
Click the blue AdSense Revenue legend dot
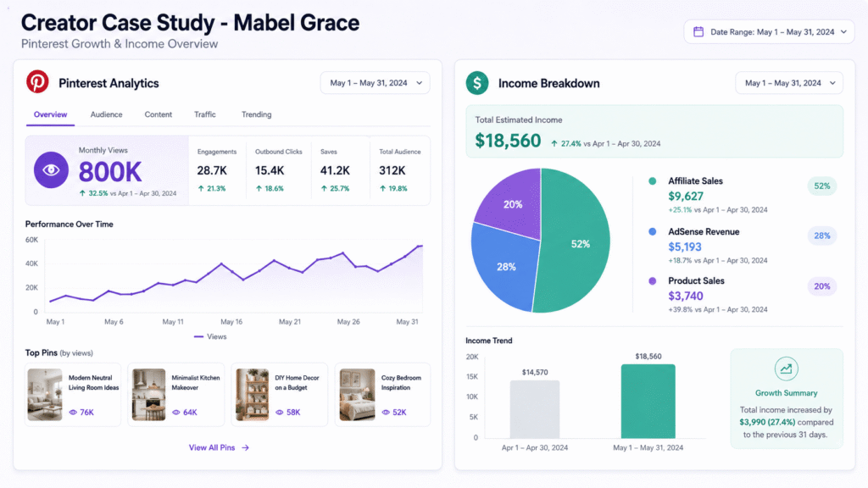coord(652,232)
